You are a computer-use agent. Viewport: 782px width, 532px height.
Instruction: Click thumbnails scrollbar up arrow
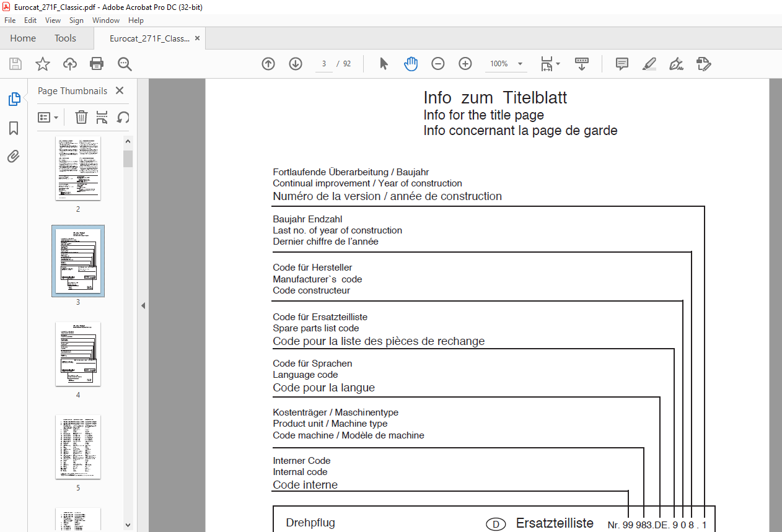click(128, 141)
